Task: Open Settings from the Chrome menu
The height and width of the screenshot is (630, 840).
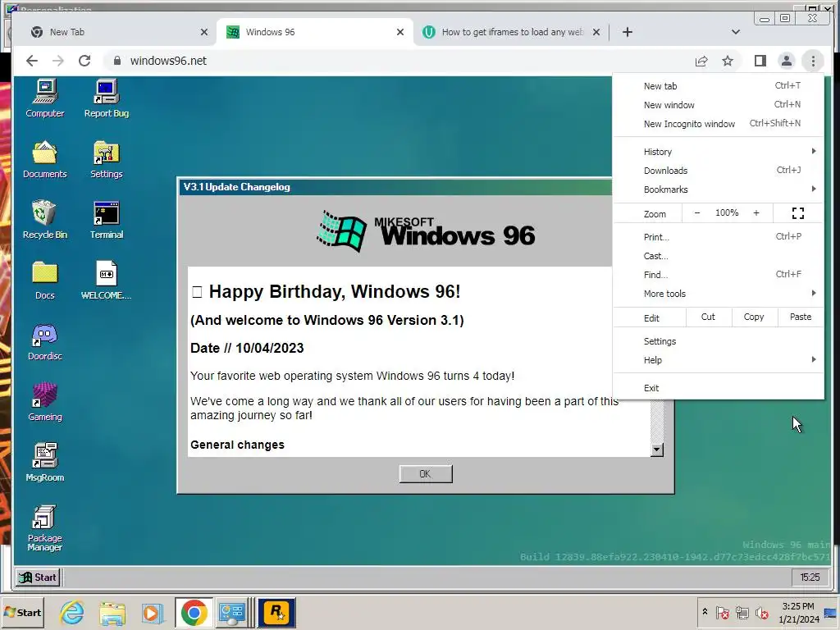Action: pos(718,341)
